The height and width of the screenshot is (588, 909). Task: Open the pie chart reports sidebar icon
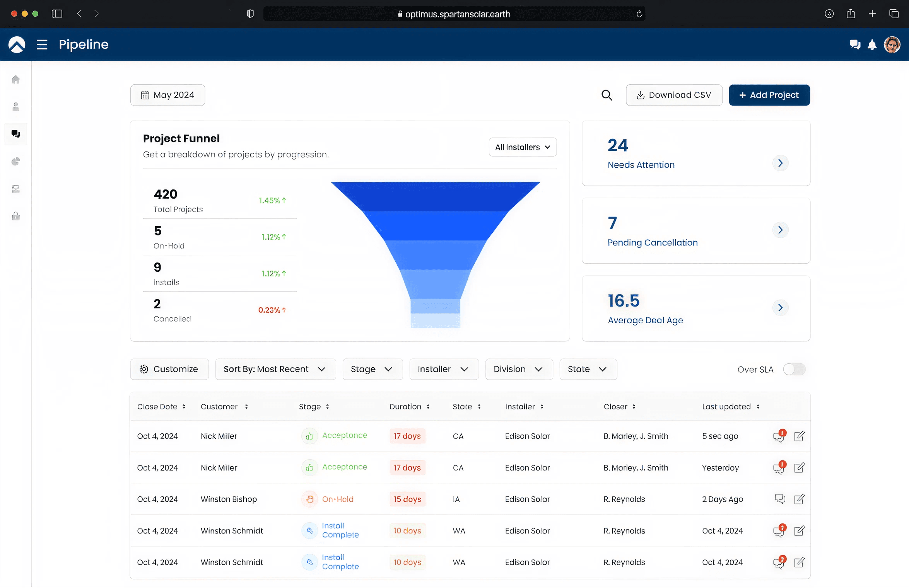(x=15, y=162)
